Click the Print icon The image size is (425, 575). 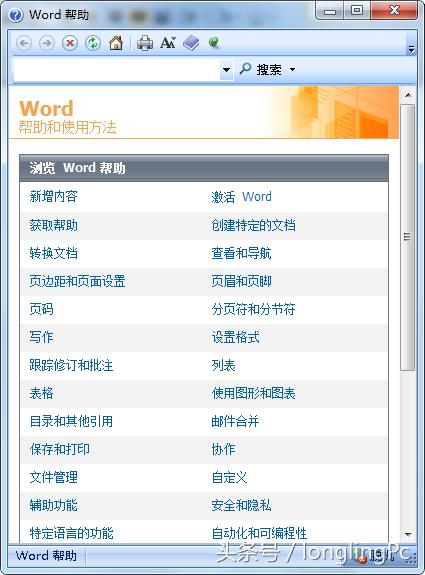[x=145, y=43]
